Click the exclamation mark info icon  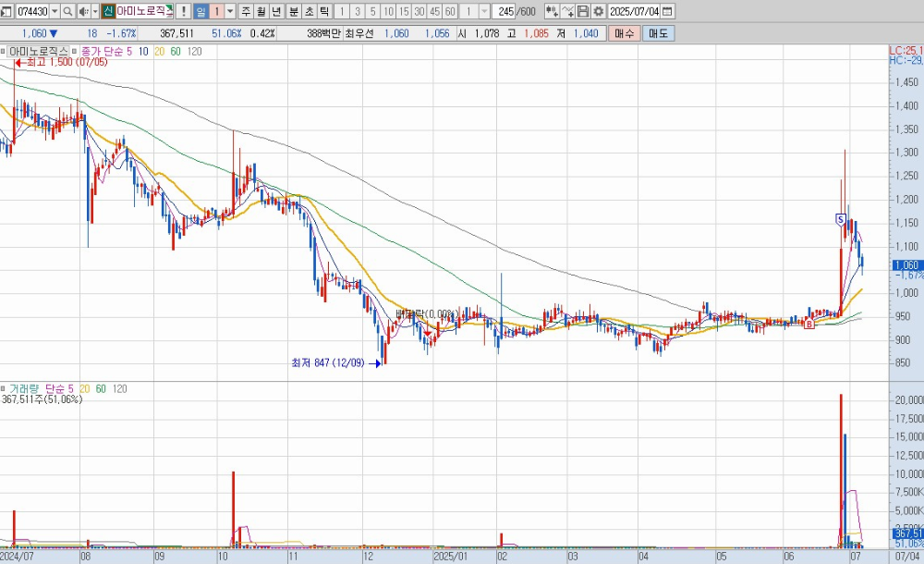coord(184,12)
